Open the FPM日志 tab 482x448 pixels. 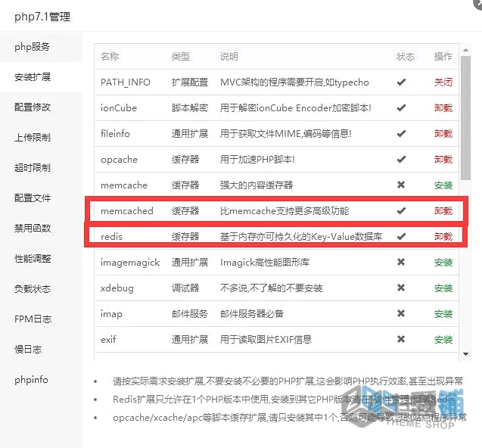[41, 319]
